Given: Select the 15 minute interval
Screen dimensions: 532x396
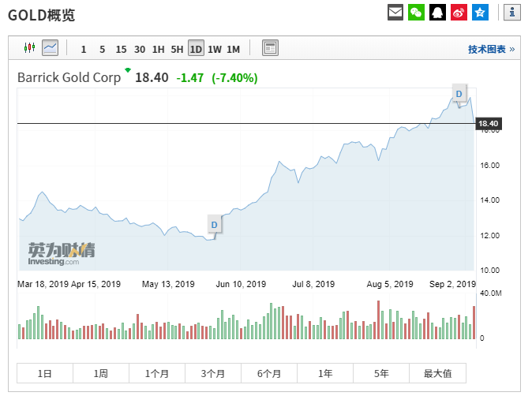Looking at the screenshot, I should pos(121,50).
